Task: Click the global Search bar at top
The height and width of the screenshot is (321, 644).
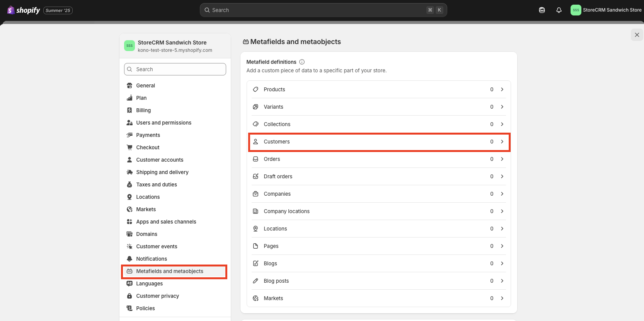Action: 323,10
